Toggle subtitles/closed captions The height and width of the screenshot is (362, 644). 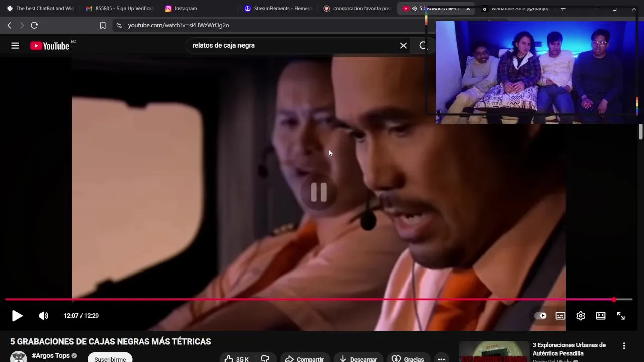coord(560,316)
